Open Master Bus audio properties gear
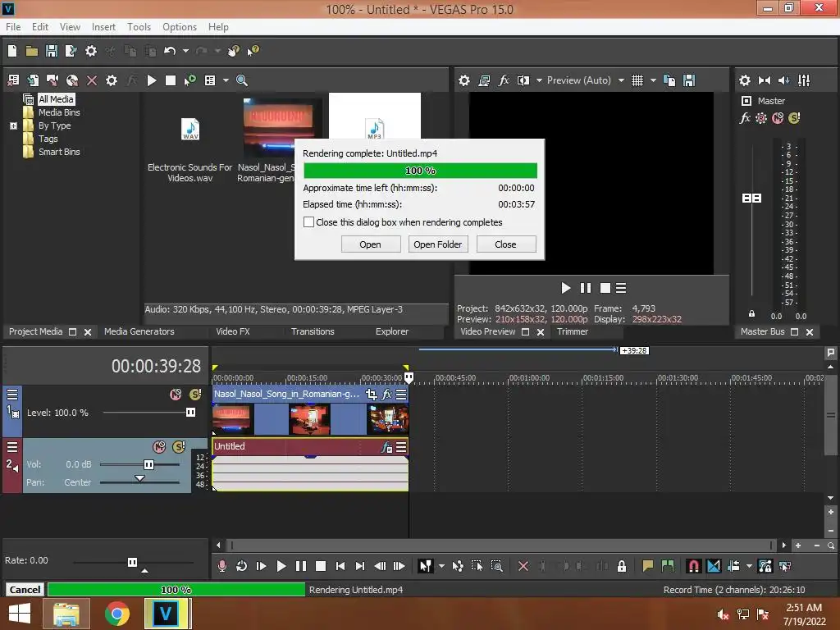 pos(745,80)
